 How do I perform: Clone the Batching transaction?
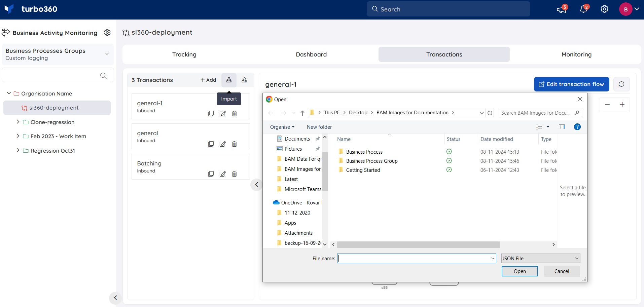point(211,174)
